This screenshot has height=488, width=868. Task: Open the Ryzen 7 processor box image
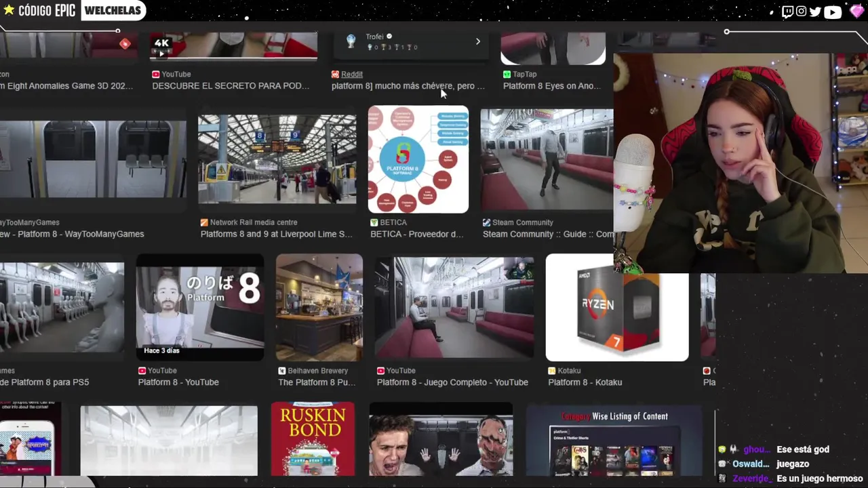click(x=617, y=307)
